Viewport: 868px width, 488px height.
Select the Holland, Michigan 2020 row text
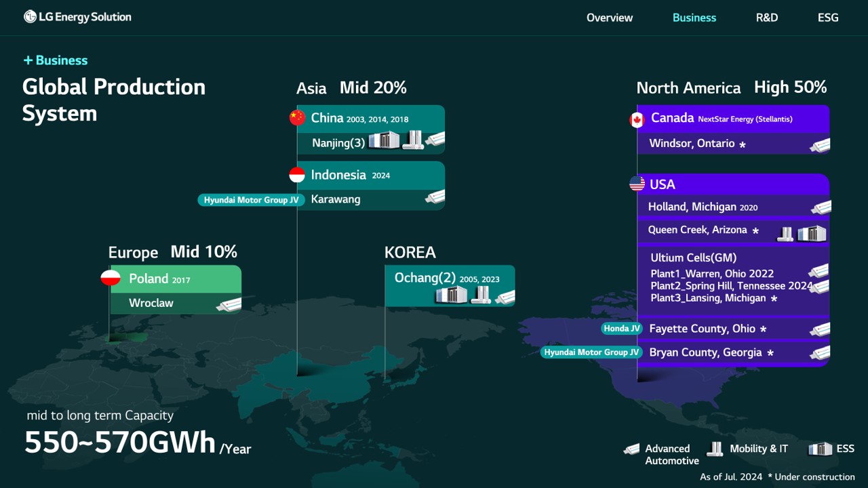(703, 207)
